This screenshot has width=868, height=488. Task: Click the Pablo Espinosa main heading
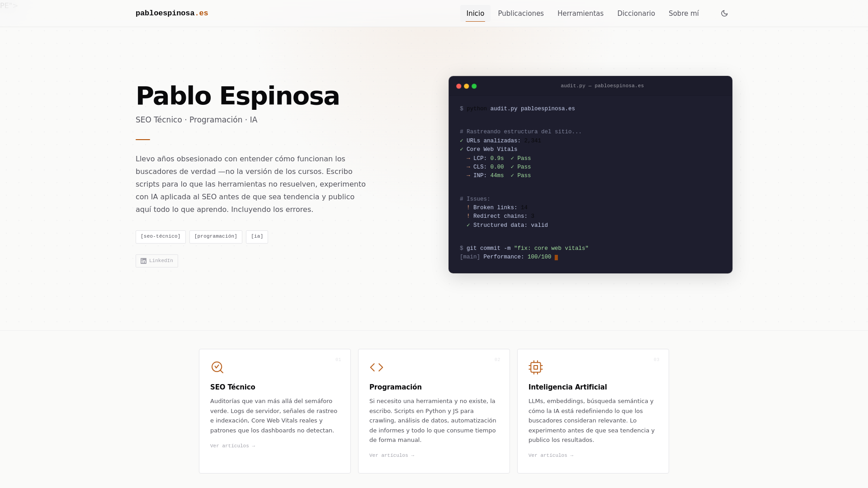(x=238, y=96)
